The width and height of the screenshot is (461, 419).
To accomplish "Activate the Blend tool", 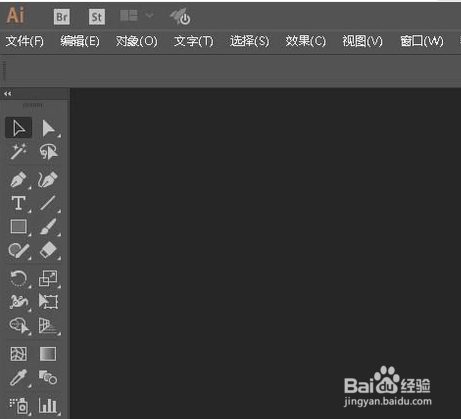I will (48, 377).
